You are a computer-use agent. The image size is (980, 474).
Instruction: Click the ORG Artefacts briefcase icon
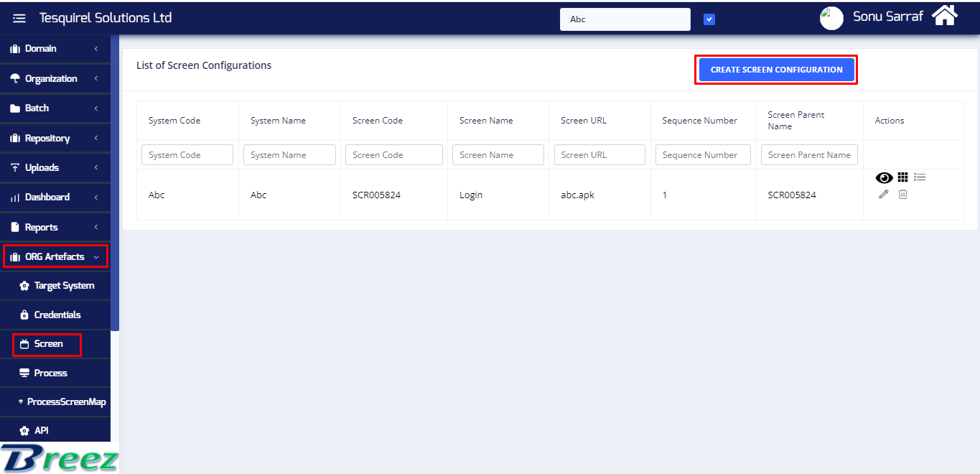click(x=14, y=257)
